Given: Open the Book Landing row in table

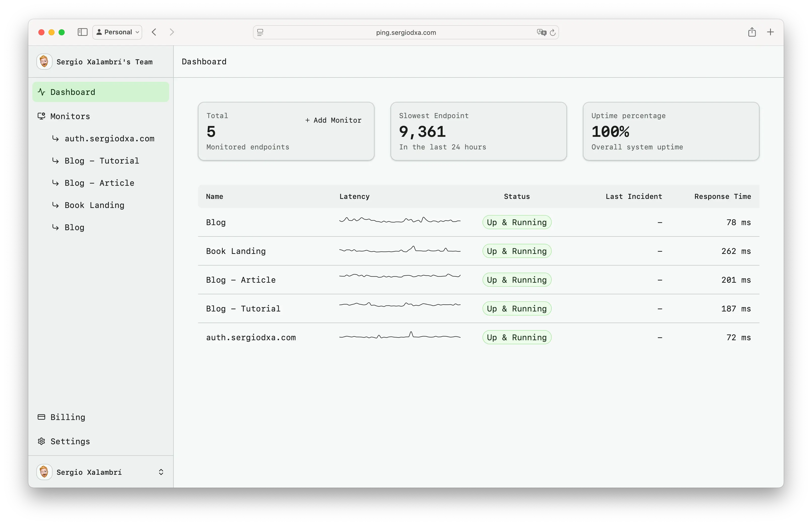Looking at the screenshot, I should tap(236, 251).
